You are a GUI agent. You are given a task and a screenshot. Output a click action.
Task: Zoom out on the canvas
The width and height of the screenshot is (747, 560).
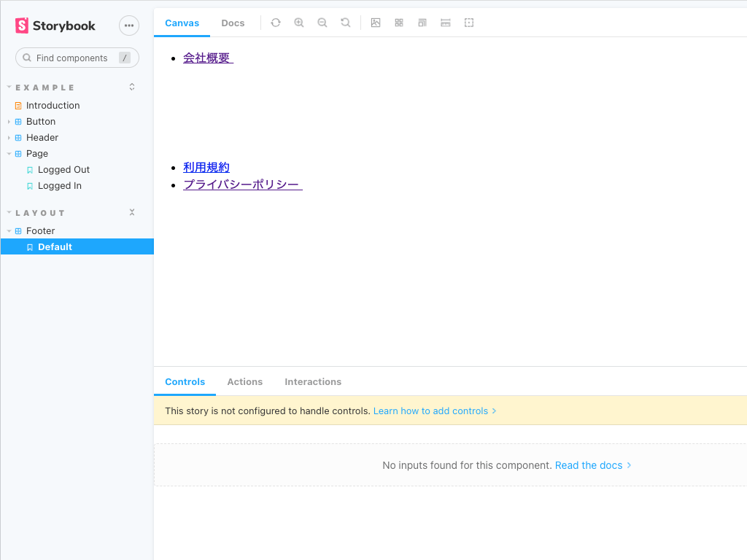322,23
